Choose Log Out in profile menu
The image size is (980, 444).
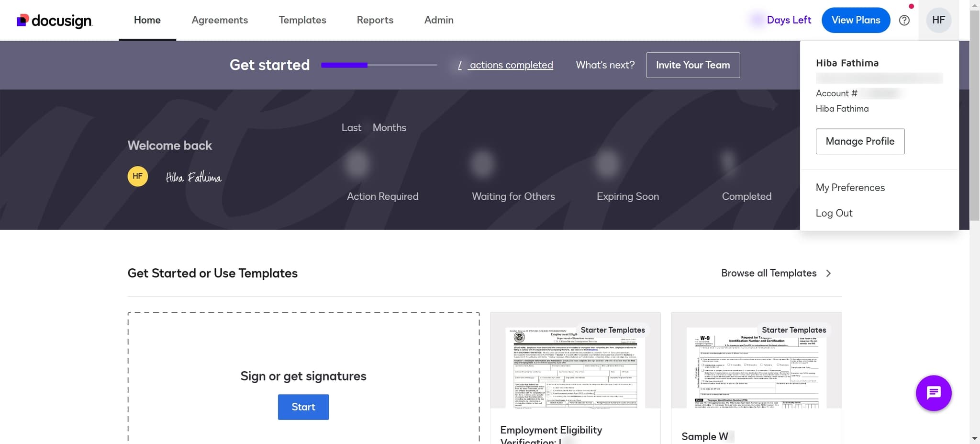point(834,213)
